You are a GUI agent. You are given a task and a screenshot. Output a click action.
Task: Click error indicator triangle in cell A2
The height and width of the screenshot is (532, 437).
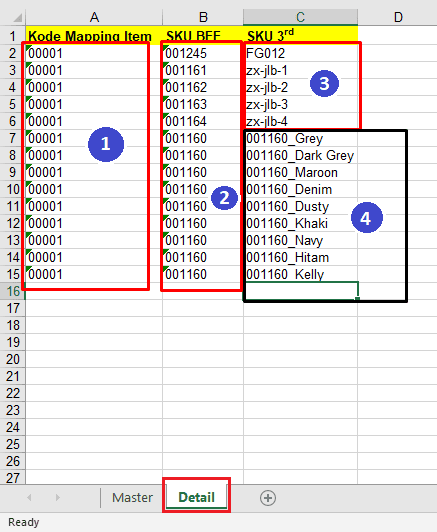(28, 48)
